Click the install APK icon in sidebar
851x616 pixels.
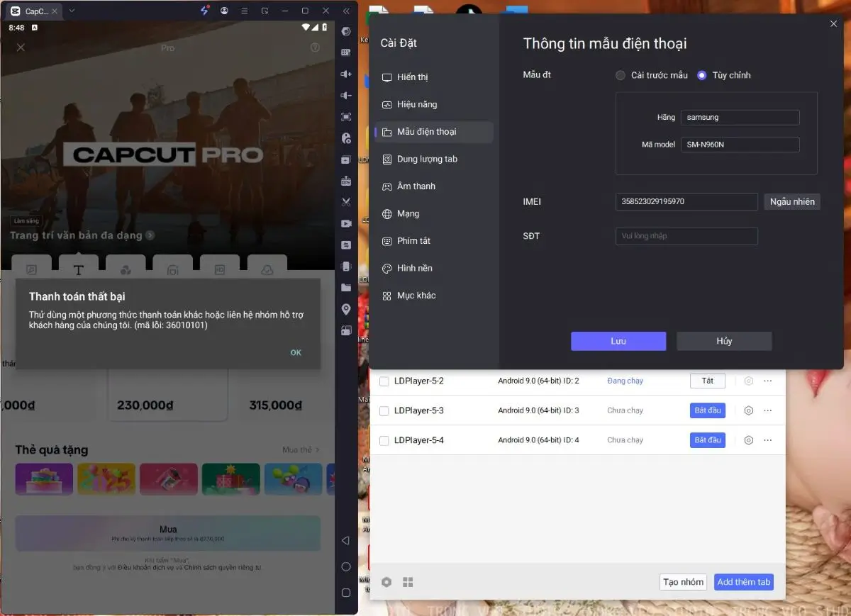tap(346, 181)
